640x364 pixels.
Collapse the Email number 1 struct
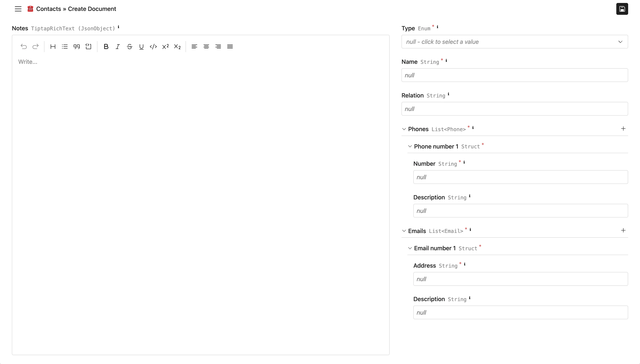pos(410,248)
